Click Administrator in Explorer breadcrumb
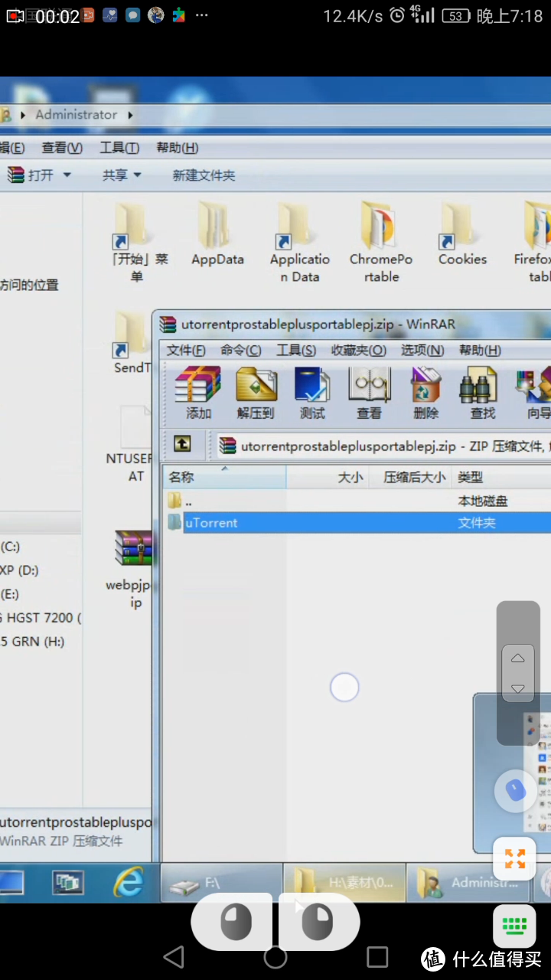This screenshot has width=551, height=980. (76, 115)
